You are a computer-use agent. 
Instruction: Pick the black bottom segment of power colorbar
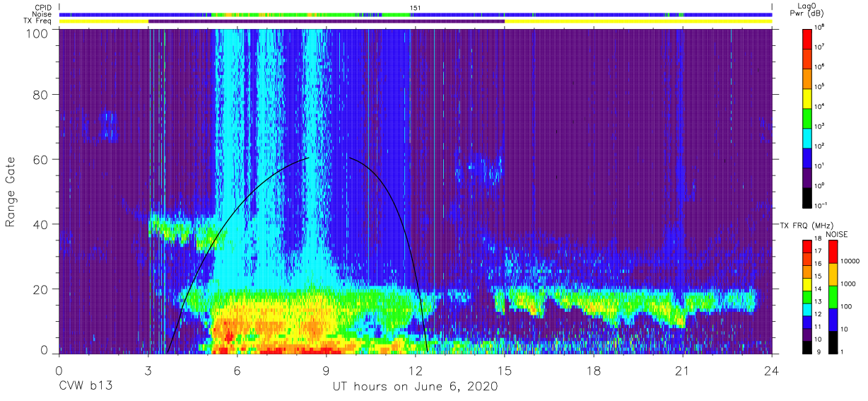tap(807, 197)
